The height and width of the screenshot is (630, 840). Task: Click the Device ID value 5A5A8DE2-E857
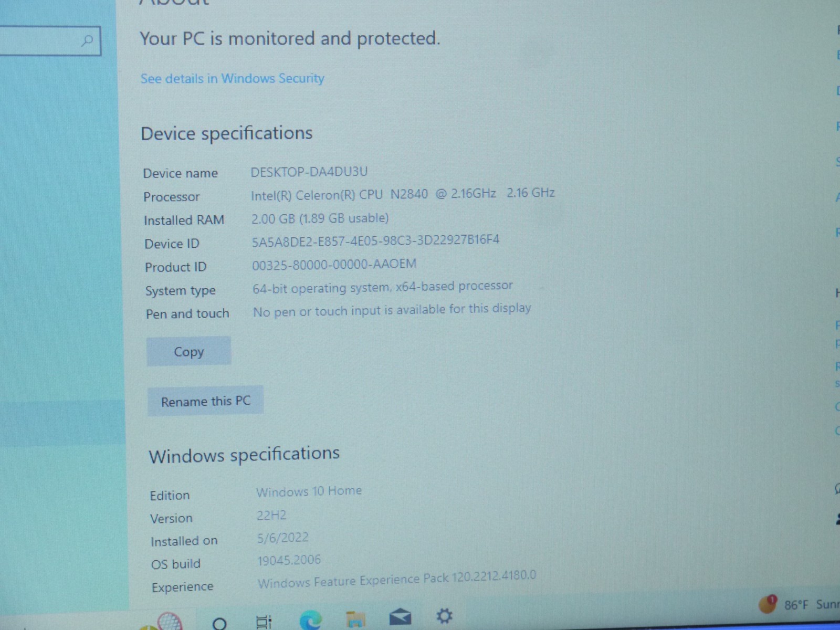coord(375,241)
